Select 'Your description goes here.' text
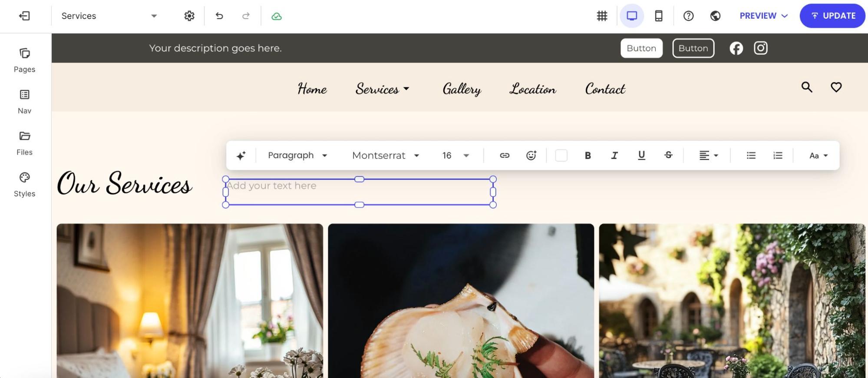Viewport: 868px width, 378px height. pos(215,48)
